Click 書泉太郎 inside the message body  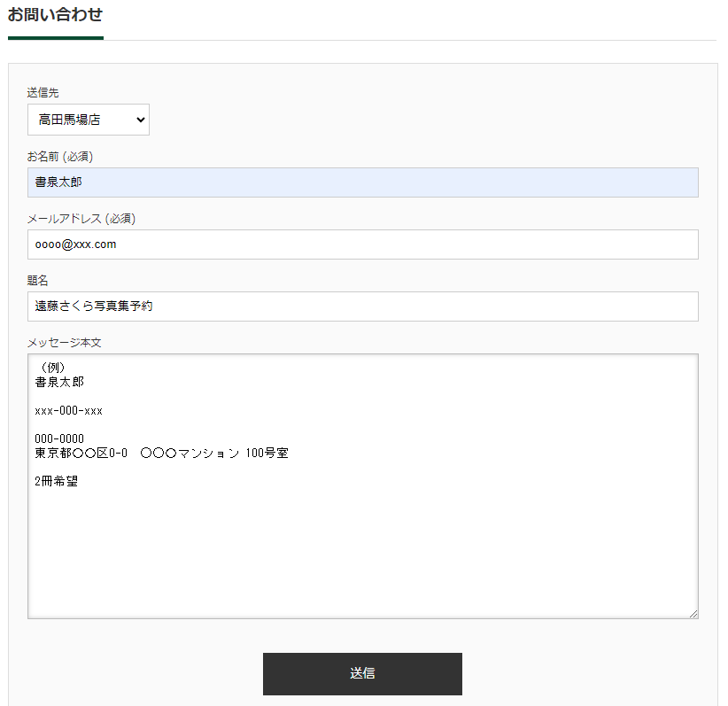click(59, 382)
